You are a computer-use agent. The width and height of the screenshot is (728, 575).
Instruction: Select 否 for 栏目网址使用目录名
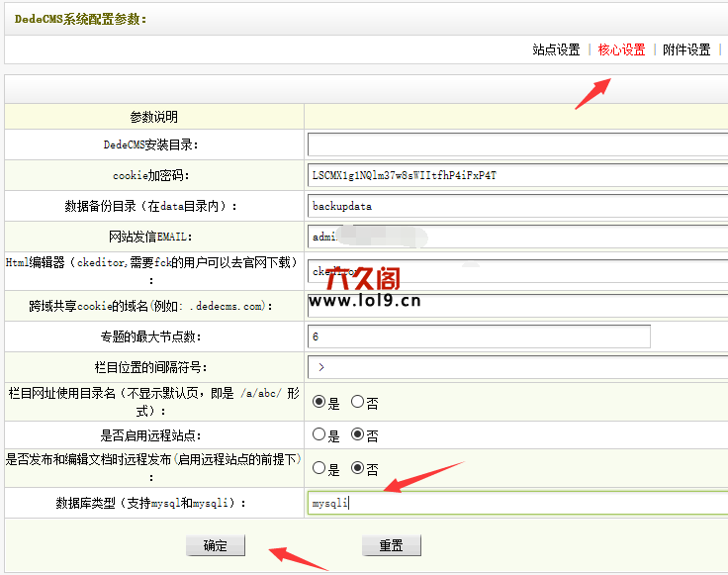click(x=358, y=402)
